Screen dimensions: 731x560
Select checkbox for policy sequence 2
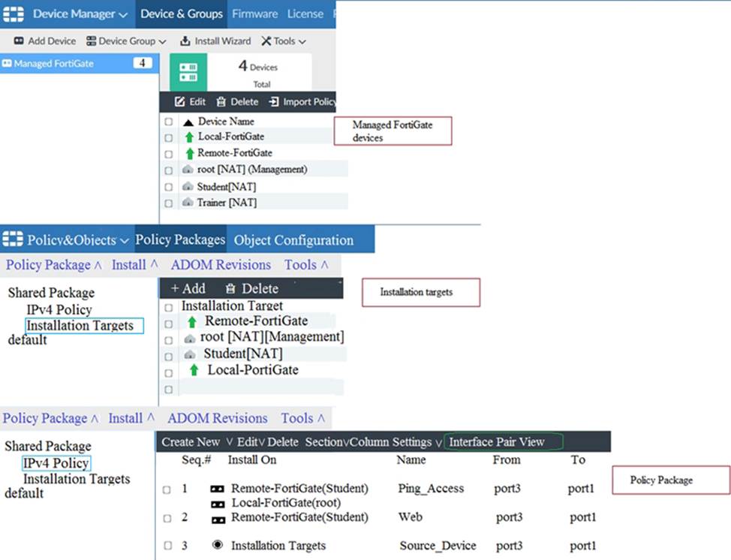(167, 518)
